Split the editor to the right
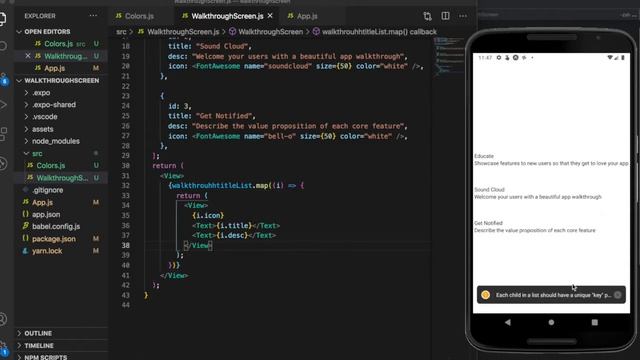This screenshot has height=360, width=640. (445, 16)
